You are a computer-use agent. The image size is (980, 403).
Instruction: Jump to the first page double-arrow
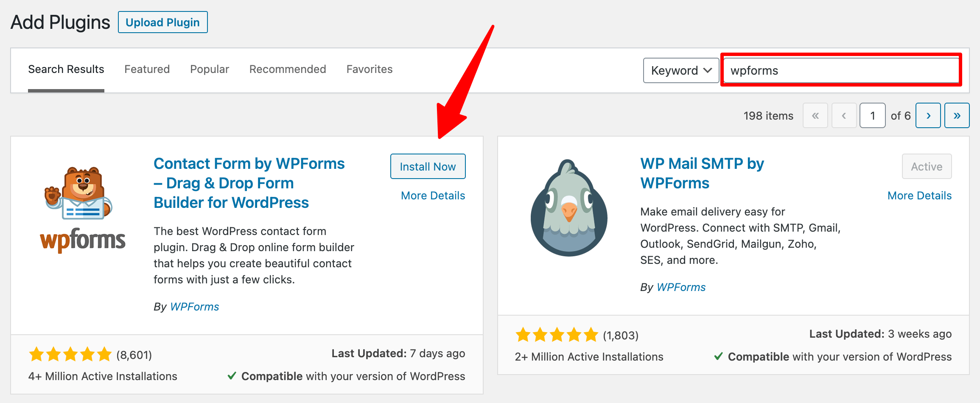(x=815, y=115)
